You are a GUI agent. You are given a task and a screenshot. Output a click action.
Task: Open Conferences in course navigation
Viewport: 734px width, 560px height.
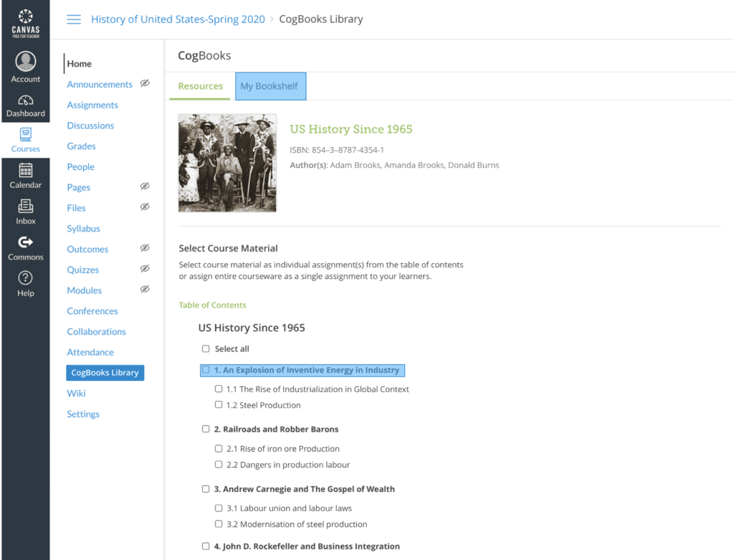(92, 311)
